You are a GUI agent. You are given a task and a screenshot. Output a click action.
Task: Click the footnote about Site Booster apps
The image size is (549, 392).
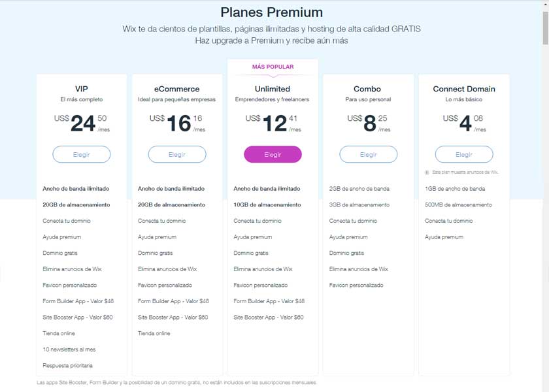[176, 382]
